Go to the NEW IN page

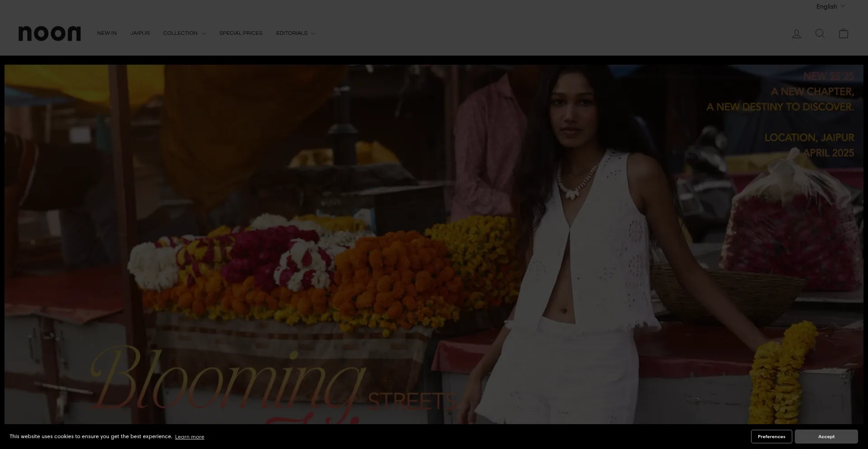107,33
